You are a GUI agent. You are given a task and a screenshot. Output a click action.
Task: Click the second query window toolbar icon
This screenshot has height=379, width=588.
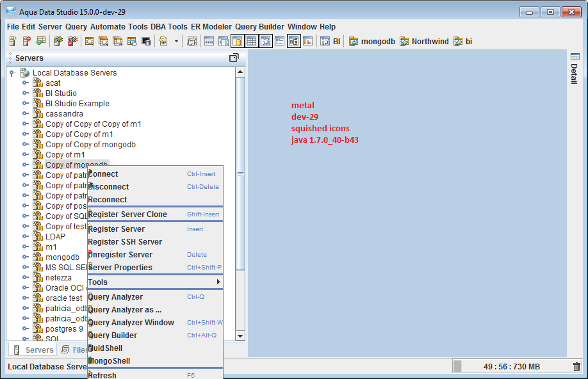(104, 41)
